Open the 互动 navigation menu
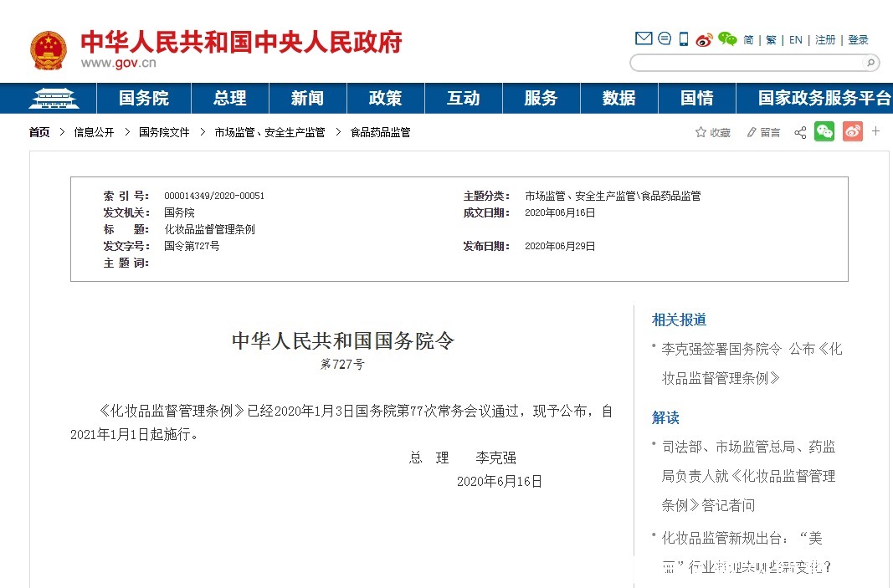 (463, 99)
